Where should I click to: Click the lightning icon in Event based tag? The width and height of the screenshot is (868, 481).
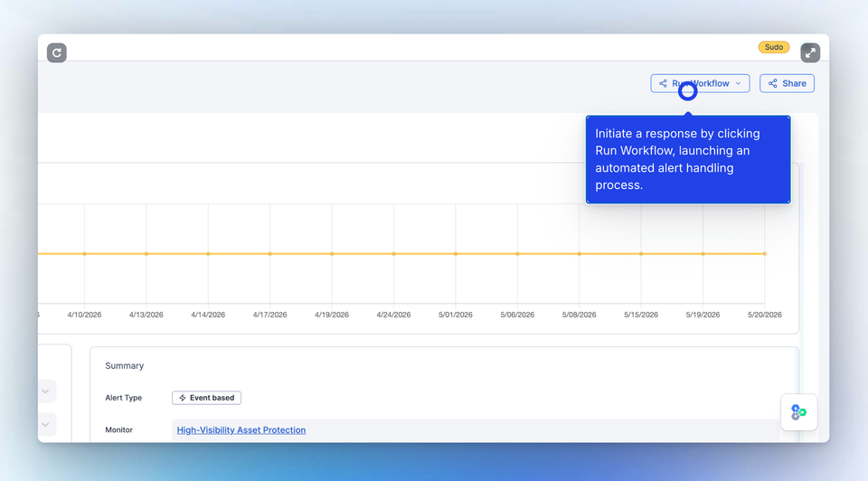182,398
